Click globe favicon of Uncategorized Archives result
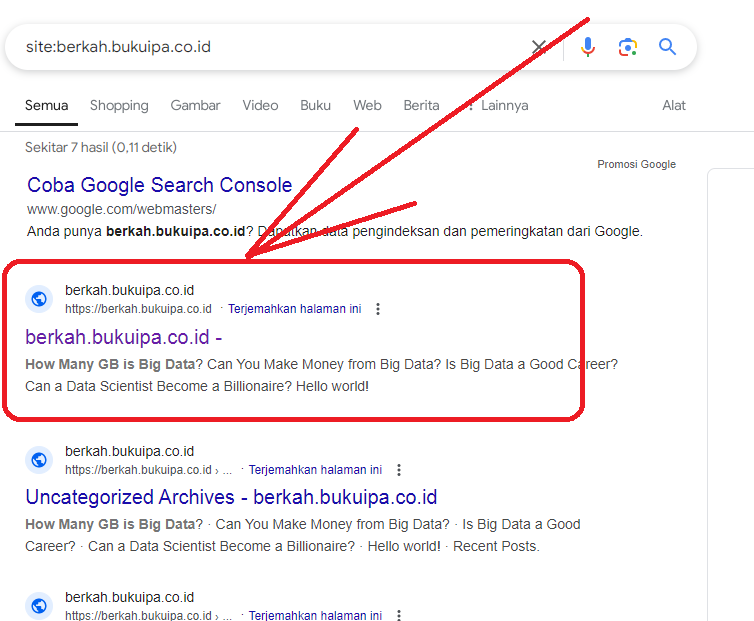754x621 pixels. 39,460
